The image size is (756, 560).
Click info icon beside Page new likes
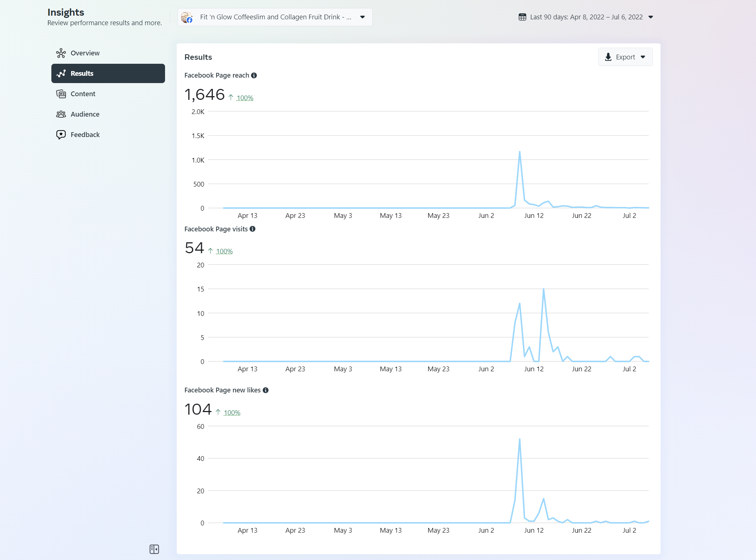tap(266, 390)
